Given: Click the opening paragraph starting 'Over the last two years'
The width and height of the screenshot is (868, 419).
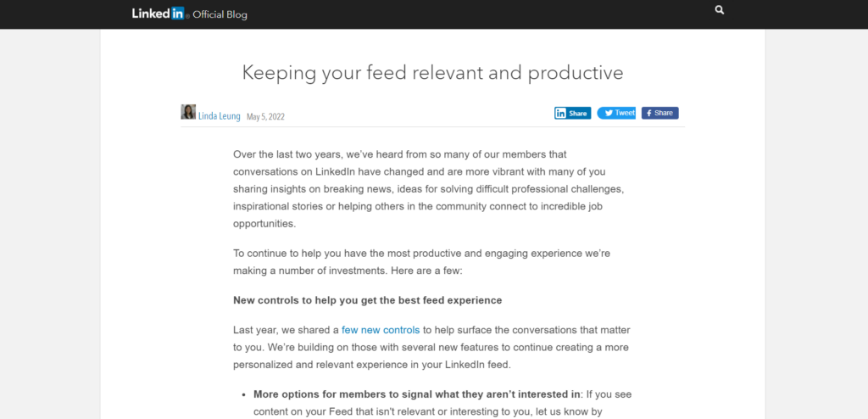Looking at the screenshot, I should pyautogui.click(x=428, y=189).
